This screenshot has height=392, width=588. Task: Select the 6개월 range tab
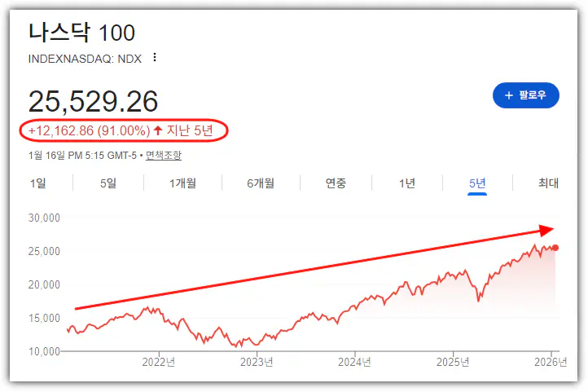(261, 183)
